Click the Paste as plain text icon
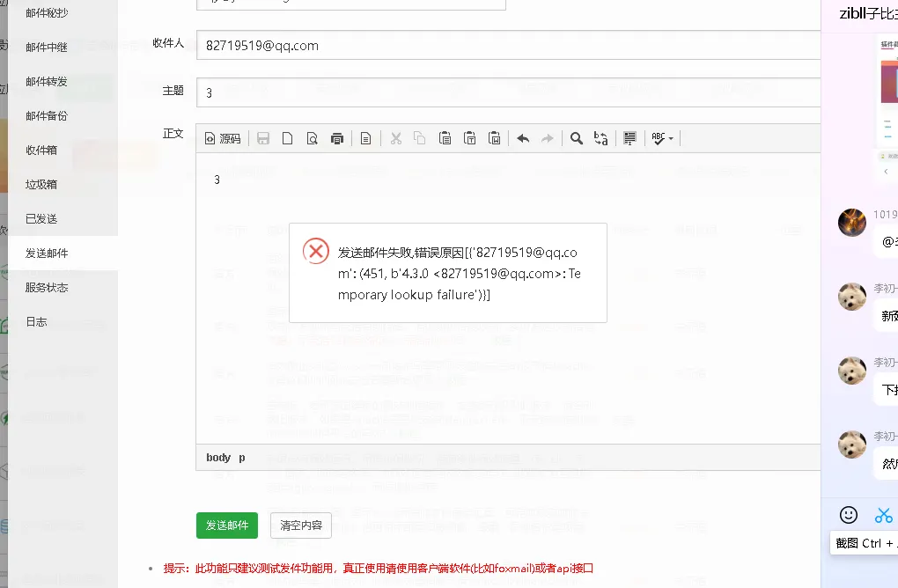Screen dimensions: 898x588 pos(469,138)
